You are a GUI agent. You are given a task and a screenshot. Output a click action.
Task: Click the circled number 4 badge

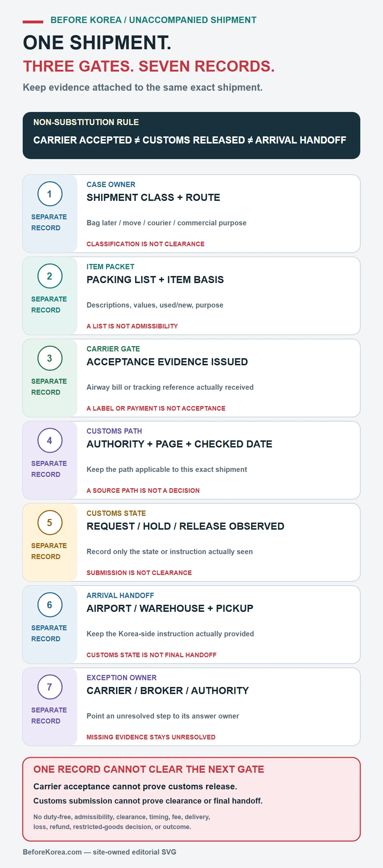point(50,440)
